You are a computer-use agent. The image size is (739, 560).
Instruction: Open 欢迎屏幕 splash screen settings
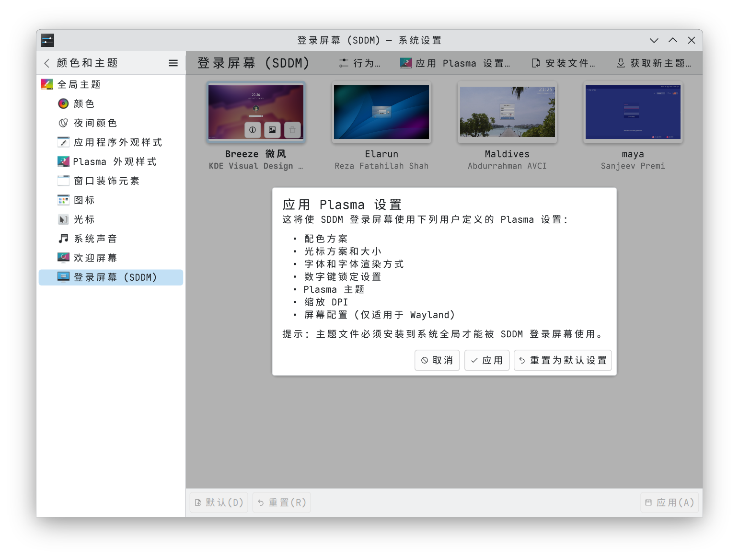tap(95, 258)
